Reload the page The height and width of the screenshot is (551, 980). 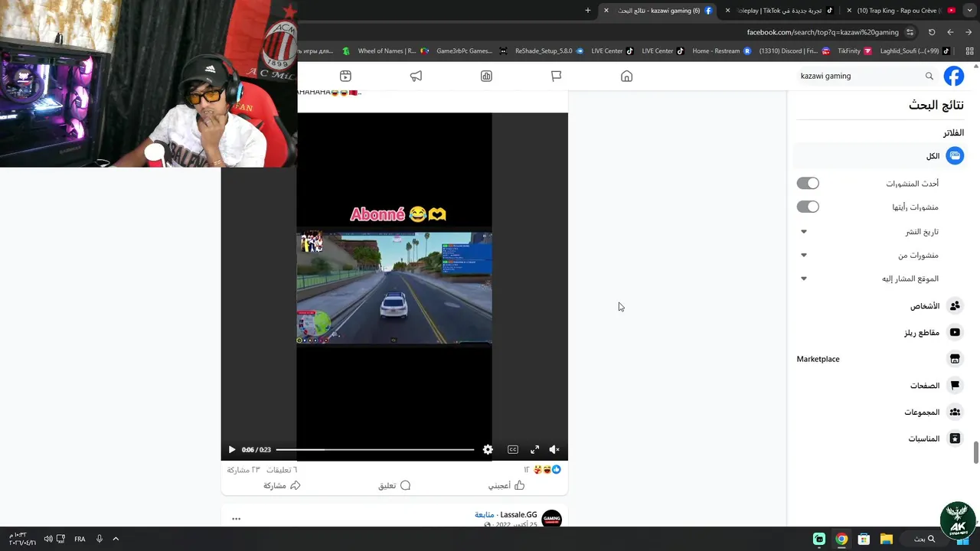[932, 32]
